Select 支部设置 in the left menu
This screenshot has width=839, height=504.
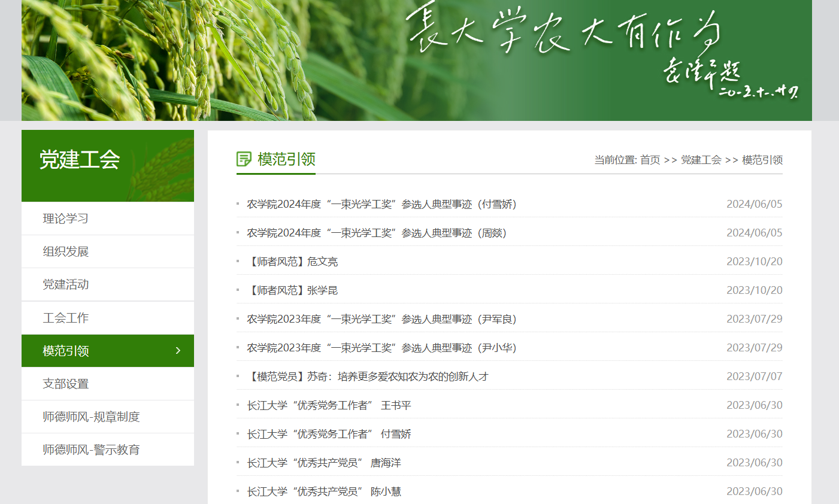click(66, 384)
